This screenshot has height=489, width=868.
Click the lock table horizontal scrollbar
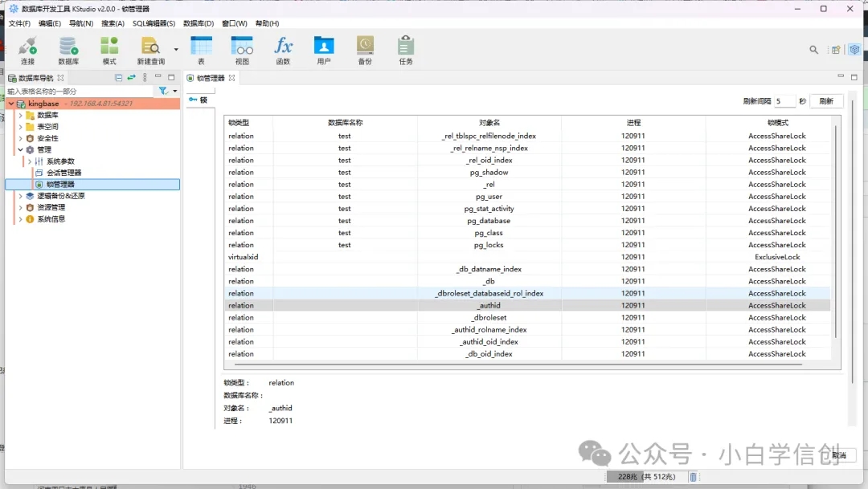tap(520, 365)
